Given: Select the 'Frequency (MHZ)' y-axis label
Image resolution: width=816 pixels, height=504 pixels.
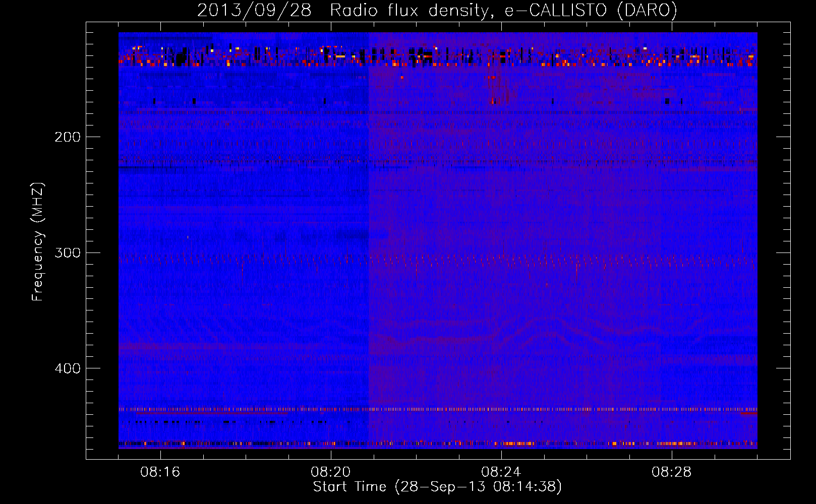Looking at the screenshot, I should click(38, 242).
